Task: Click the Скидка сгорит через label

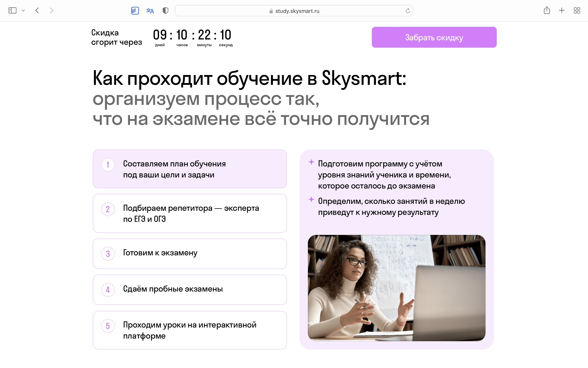Action: (117, 37)
